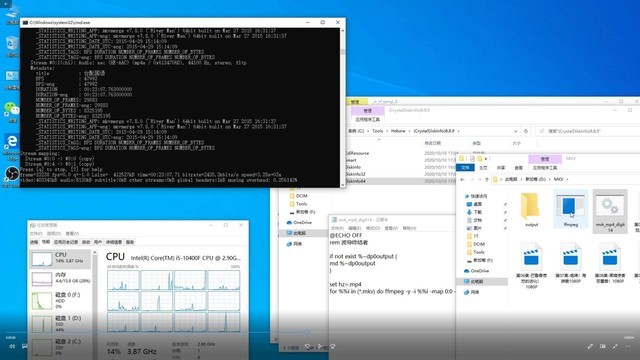
Task: Click 此电脑 in the MKV breadcrumb
Action: coord(511,179)
